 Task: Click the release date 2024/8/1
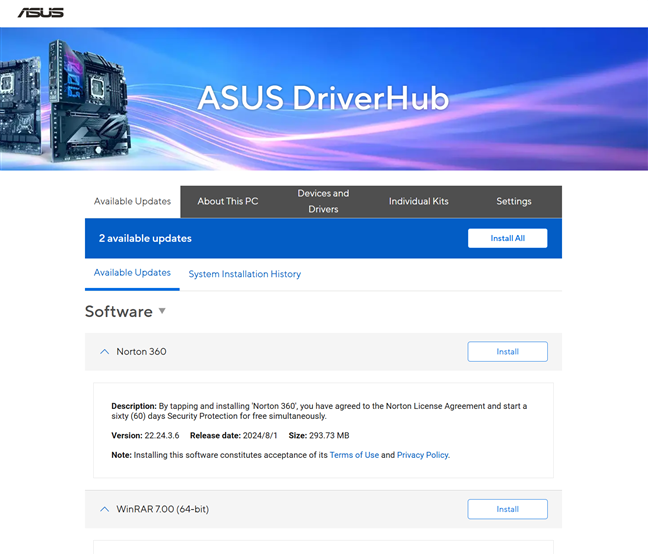pos(260,436)
